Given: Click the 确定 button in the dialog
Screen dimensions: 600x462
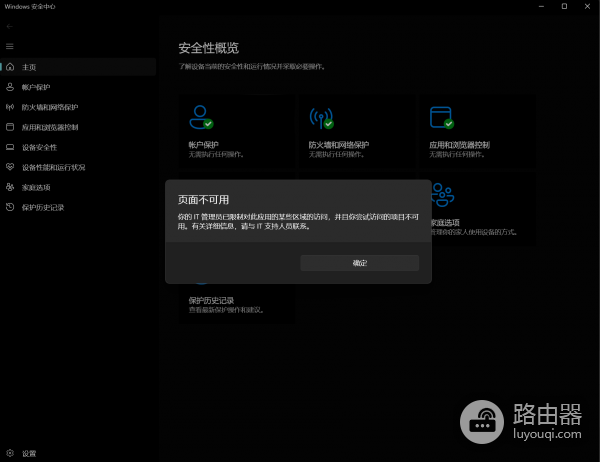Looking at the screenshot, I should 359,263.
